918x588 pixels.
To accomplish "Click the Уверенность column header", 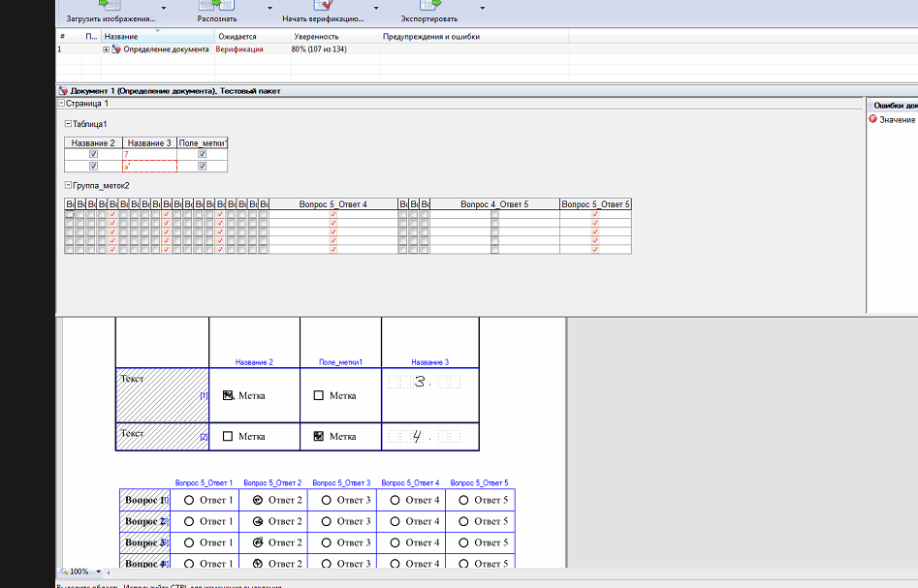I will pos(316,36).
